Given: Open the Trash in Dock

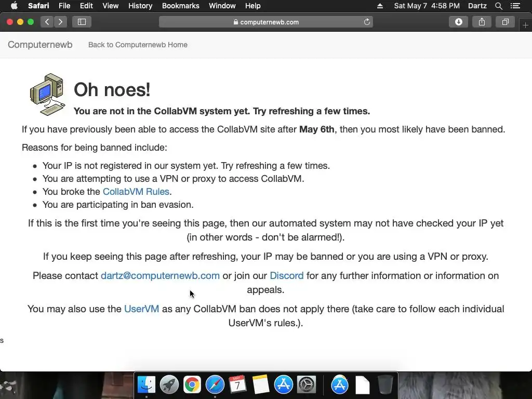Looking at the screenshot, I should point(385,385).
